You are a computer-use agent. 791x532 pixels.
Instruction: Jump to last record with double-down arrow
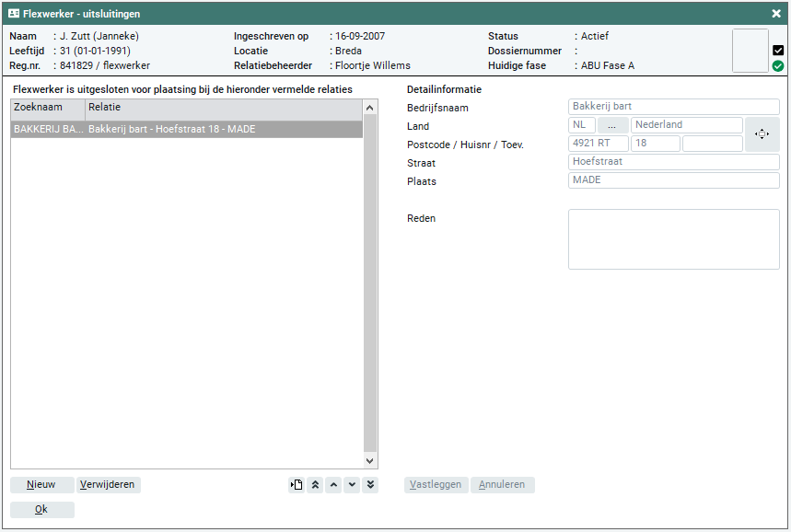coord(370,485)
